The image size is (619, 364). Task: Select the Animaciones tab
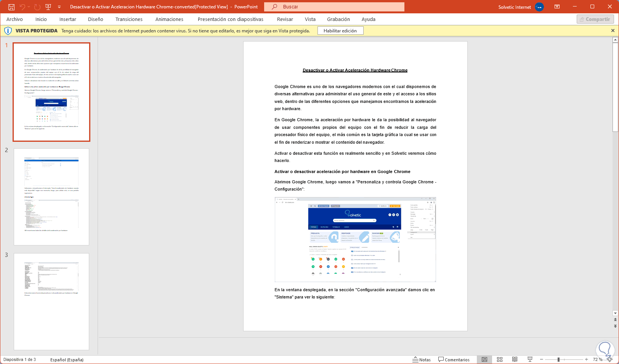pos(169,19)
